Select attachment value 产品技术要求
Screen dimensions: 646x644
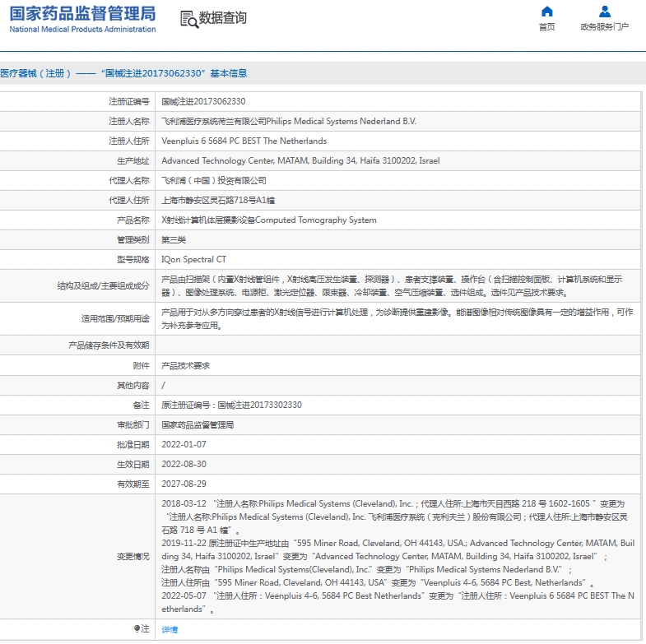click(185, 365)
